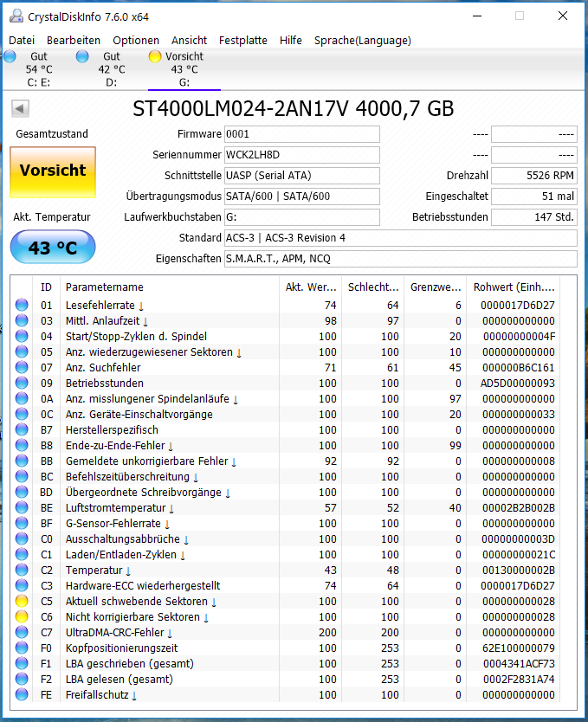Viewport: 588px width, 722px height.
Task: Open the Bearbeiten menu
Action: pyautogui.click(x=74, y=41)
